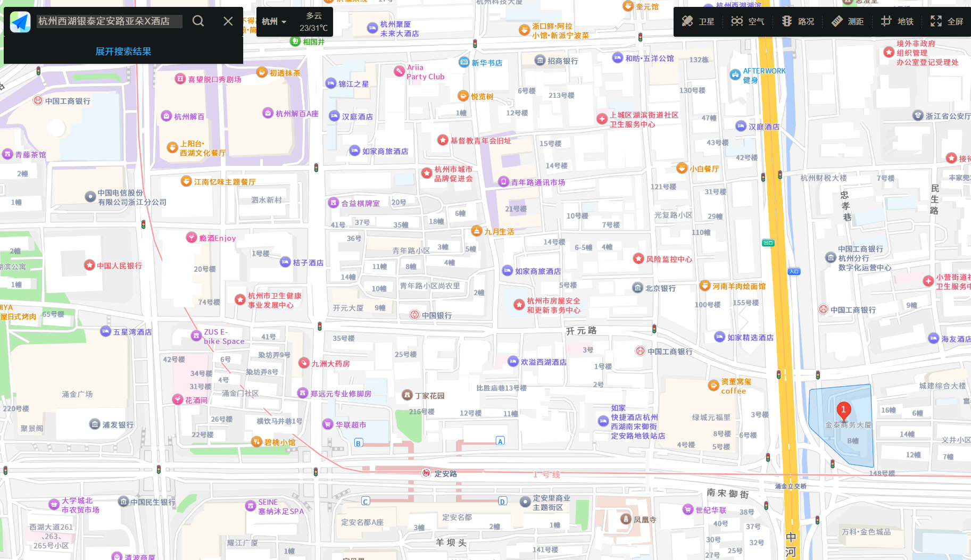Screen dimensions: 971x560
Task: Click the 风险监控中心 star marker
Action: tap(638, 258)
